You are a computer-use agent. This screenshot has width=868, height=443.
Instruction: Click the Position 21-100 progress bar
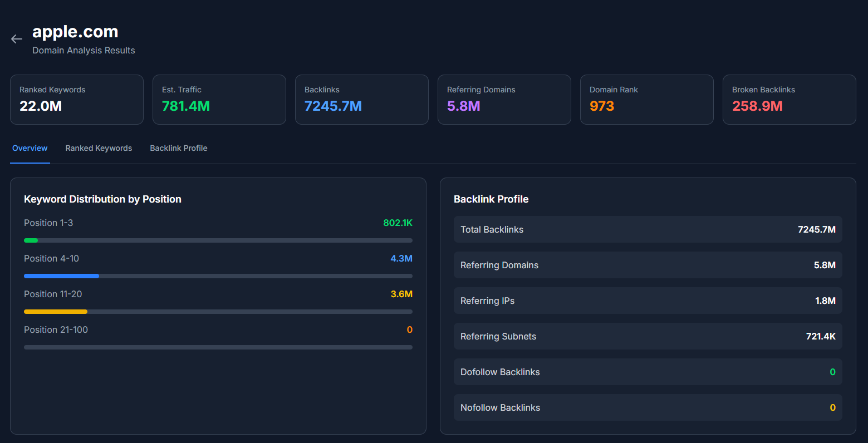click(218, 347)
